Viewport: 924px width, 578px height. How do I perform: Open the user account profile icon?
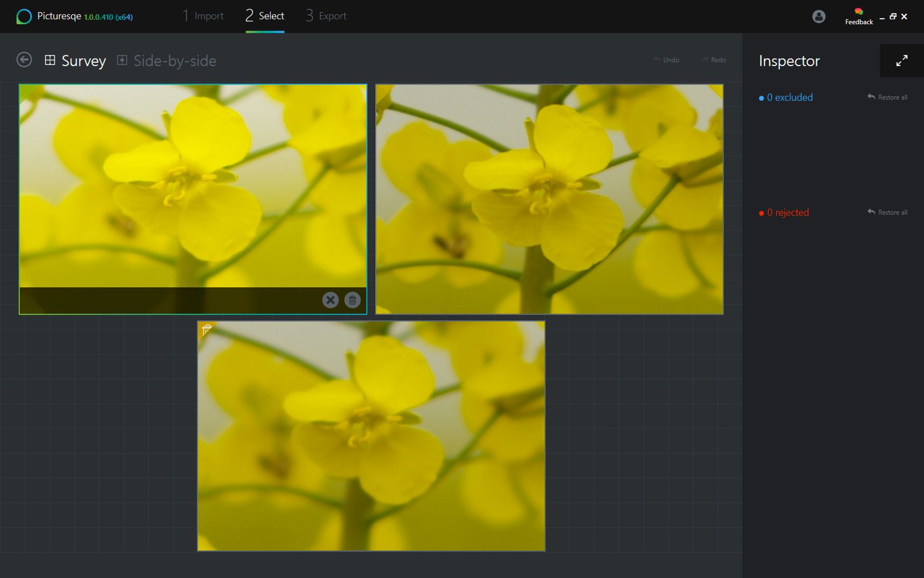tap(819, 17)
